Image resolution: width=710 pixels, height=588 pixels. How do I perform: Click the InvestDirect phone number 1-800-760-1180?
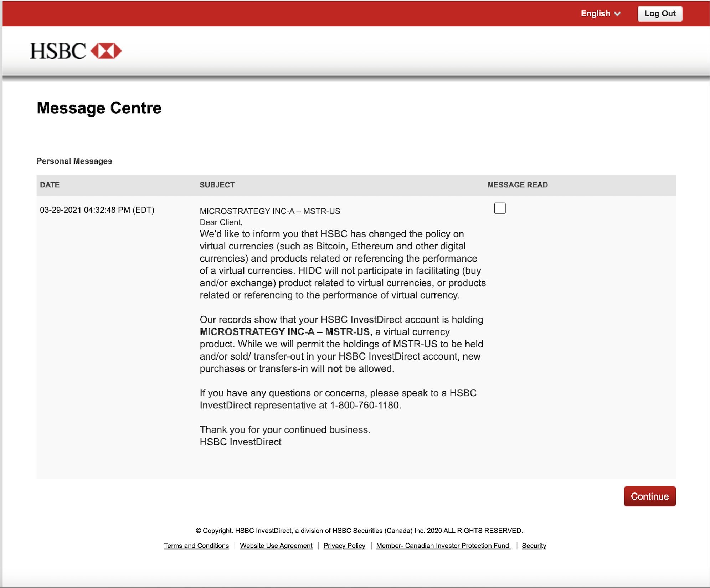366,405
